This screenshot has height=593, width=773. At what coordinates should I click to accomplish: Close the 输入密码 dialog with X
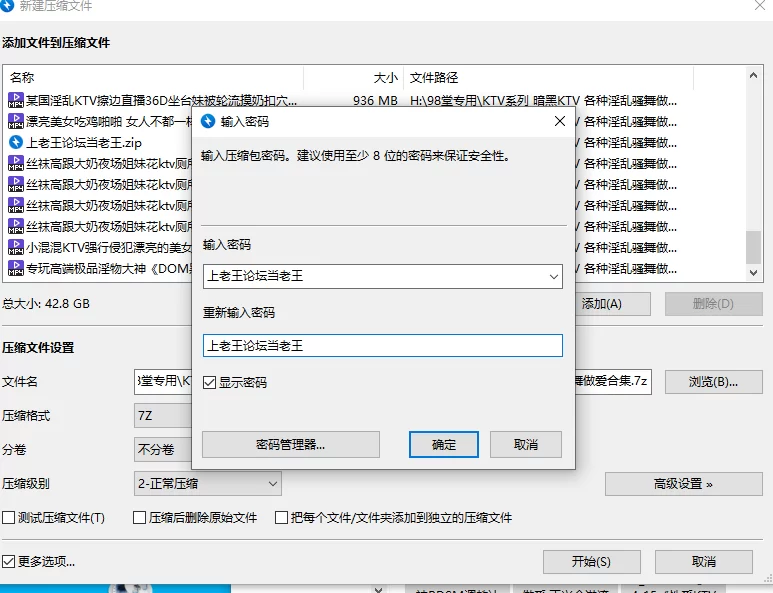(x=560, y=121)
